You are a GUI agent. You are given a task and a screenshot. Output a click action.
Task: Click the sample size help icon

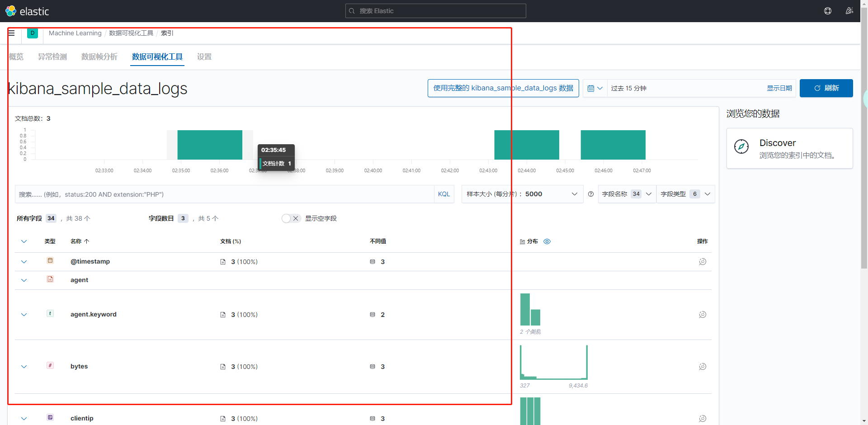point(591,194)
